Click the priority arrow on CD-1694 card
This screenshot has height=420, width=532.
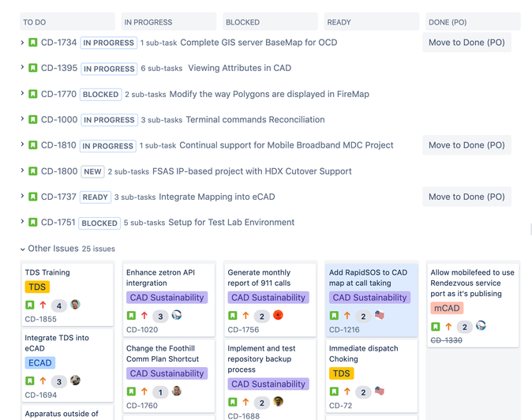pos(43,381)
